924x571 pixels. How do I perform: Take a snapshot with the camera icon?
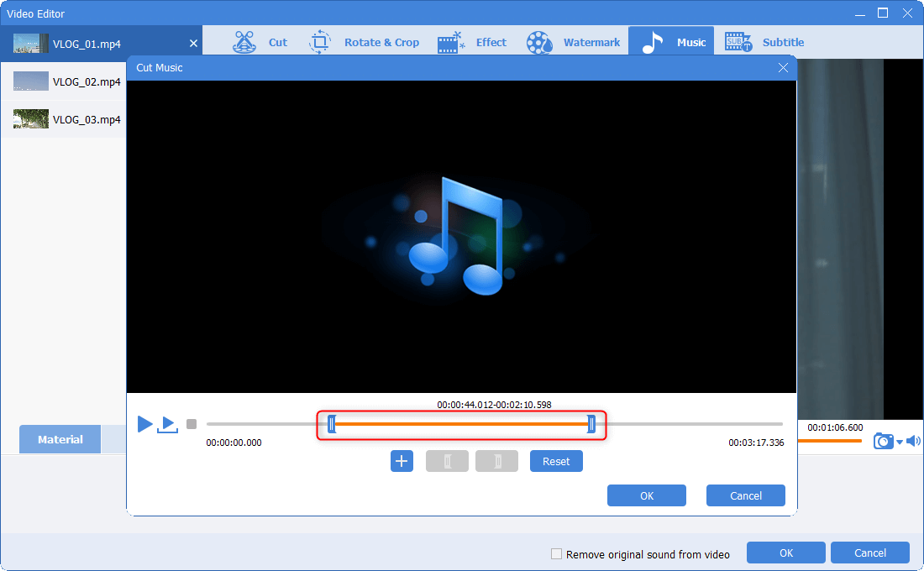coord(882,441)
